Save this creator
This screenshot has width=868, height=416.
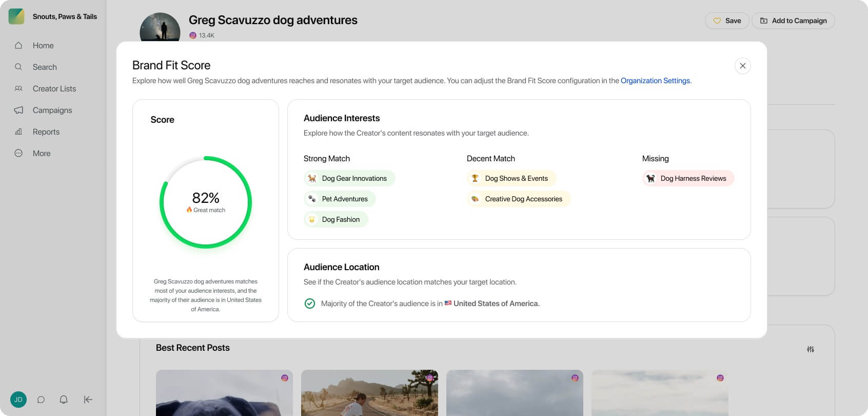[727, 21]
